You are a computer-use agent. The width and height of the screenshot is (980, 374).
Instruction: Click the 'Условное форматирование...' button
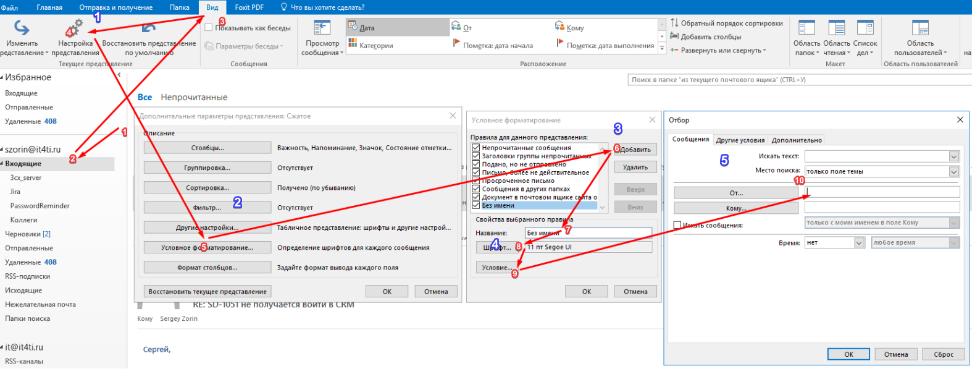click(x=207, y=248)
